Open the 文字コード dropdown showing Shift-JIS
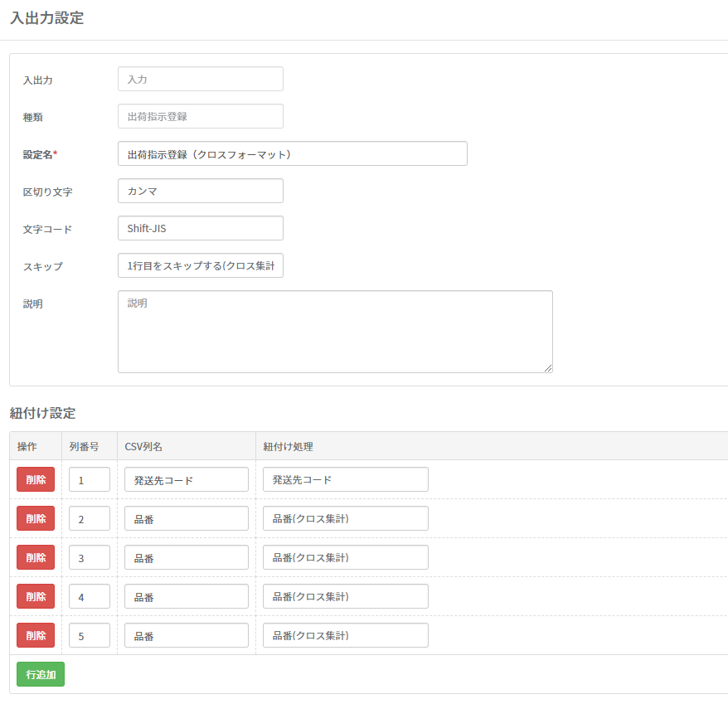728x704 pixels. 200,228
